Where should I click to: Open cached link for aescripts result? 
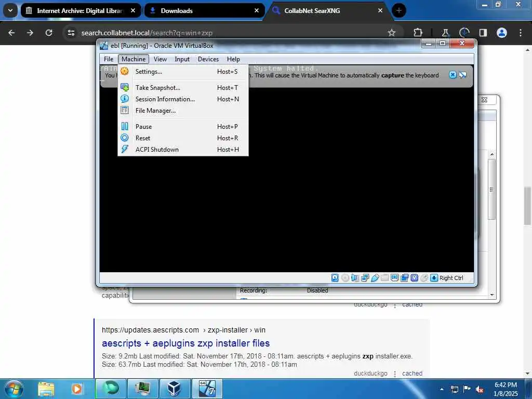tap(412, 373)
